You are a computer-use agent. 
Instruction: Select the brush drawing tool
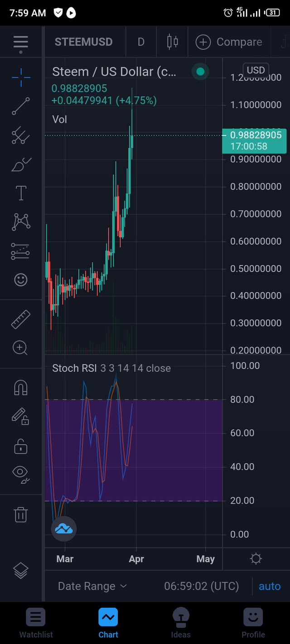click(x=21, y=164)
